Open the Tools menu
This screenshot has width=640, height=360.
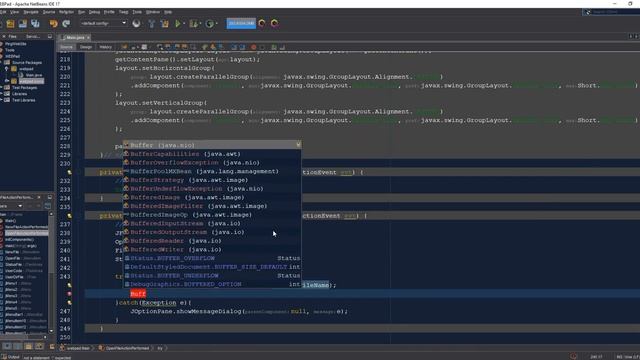(x=137, y=12)
